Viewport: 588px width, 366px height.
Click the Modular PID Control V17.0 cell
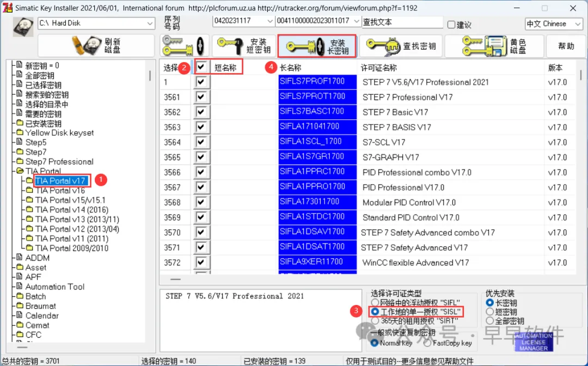409,203
